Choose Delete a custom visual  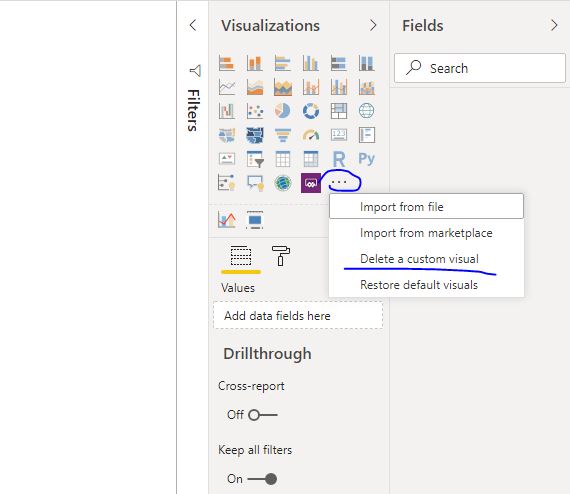tap(426, 259)
